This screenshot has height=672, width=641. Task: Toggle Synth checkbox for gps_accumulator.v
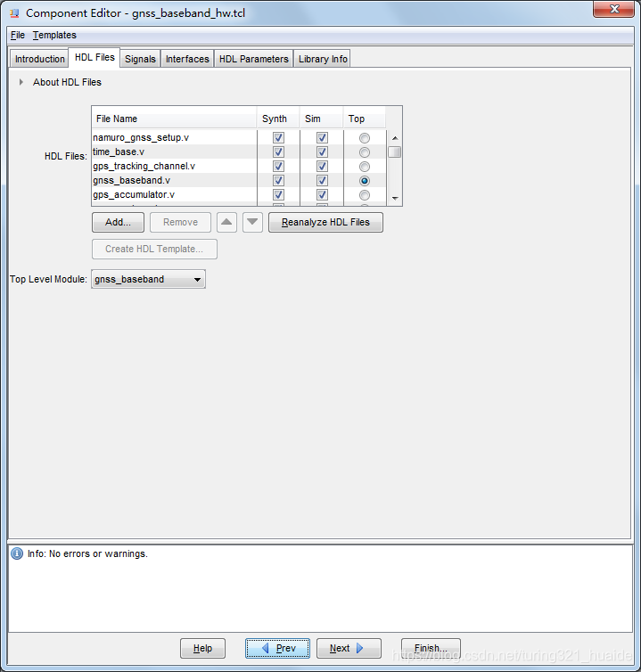(278, 195)
